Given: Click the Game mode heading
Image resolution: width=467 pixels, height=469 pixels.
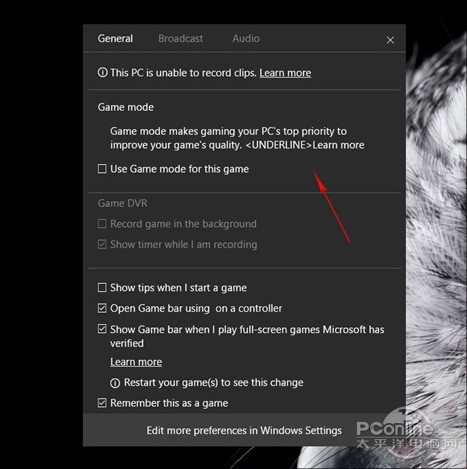Looking at the screenshot, I should [126, 107].
